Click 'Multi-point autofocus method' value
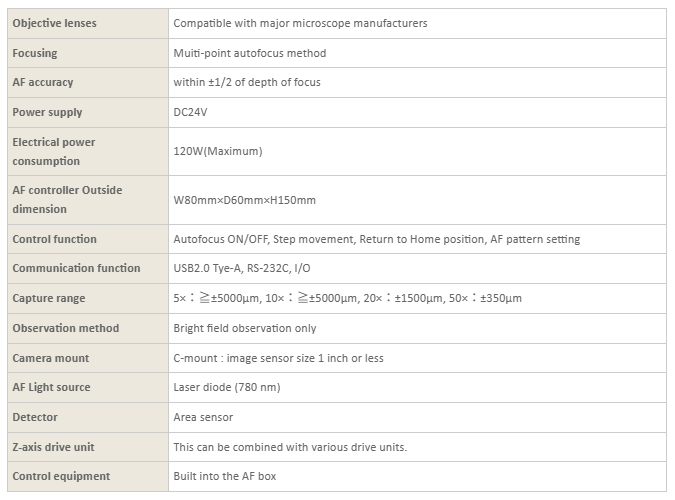The image size is (675, 500). [x=249, y=53]
